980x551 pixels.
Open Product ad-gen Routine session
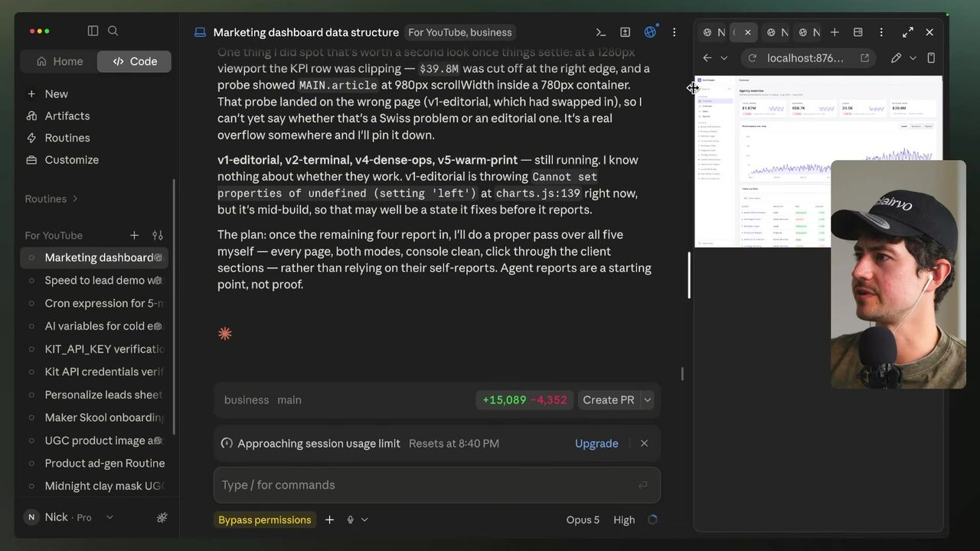(93, 464)
